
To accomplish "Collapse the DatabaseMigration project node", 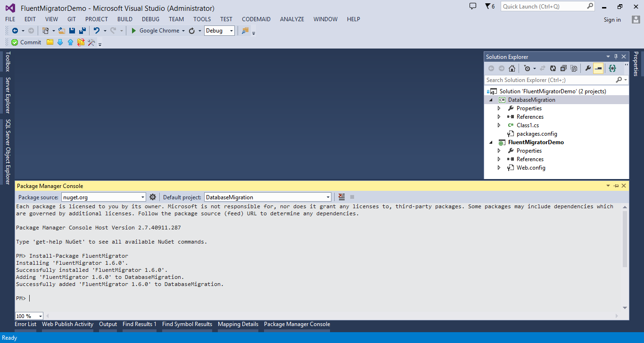I will [491, 100].
